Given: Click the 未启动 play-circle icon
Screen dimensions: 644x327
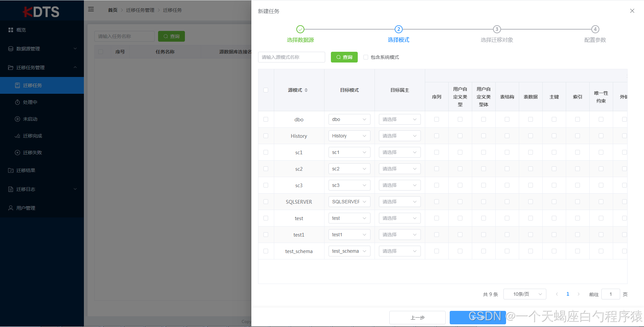Looking at the screenshot, I should pos(17,119).
